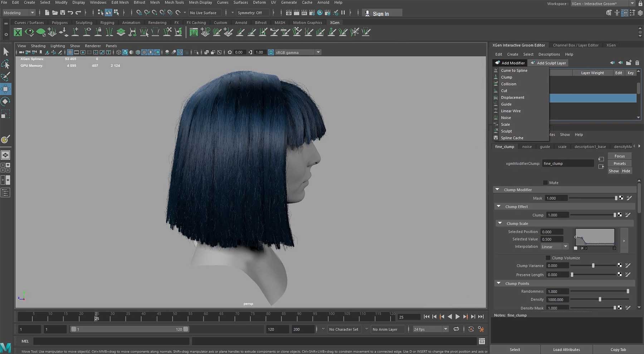Click the delete layer trash icon
This screenshot has width=644, height=354.
pos(637,63)
